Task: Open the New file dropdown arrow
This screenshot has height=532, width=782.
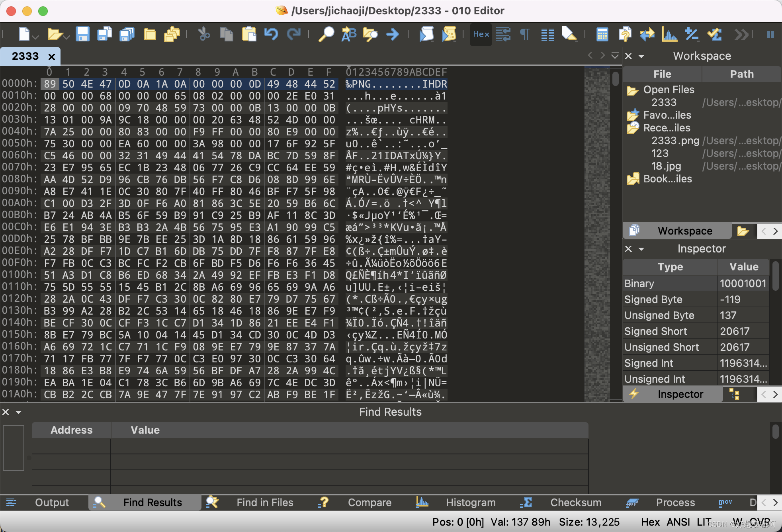Action: [36, 37]
